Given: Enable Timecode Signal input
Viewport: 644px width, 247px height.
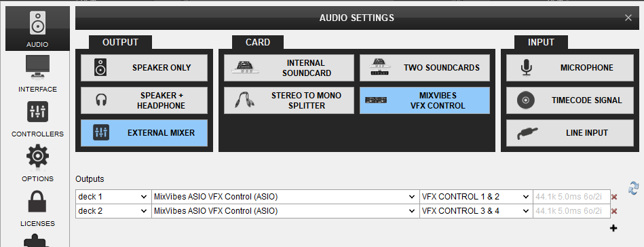Looking at the screenshot, I should pos(570,100).
